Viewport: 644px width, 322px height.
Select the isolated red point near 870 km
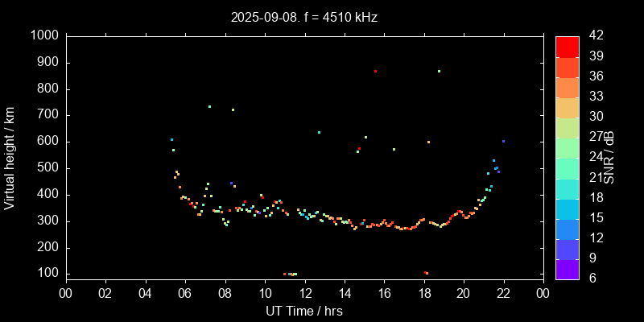(375, 71)
